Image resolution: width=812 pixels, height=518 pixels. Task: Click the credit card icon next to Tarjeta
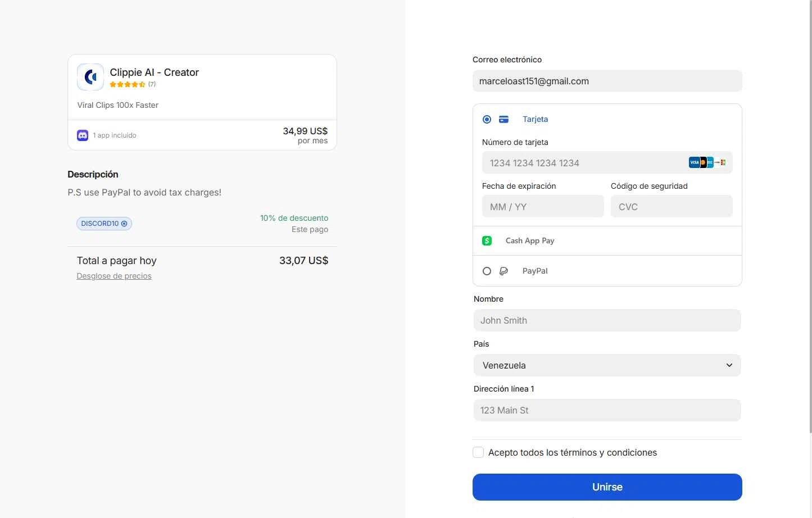point(504,119)
